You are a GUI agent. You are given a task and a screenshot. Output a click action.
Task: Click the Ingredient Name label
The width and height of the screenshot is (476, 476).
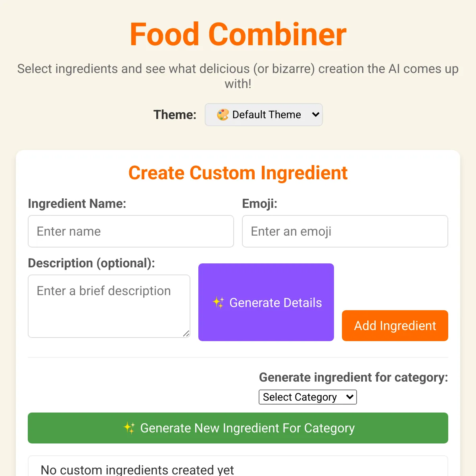click(77, 203)
